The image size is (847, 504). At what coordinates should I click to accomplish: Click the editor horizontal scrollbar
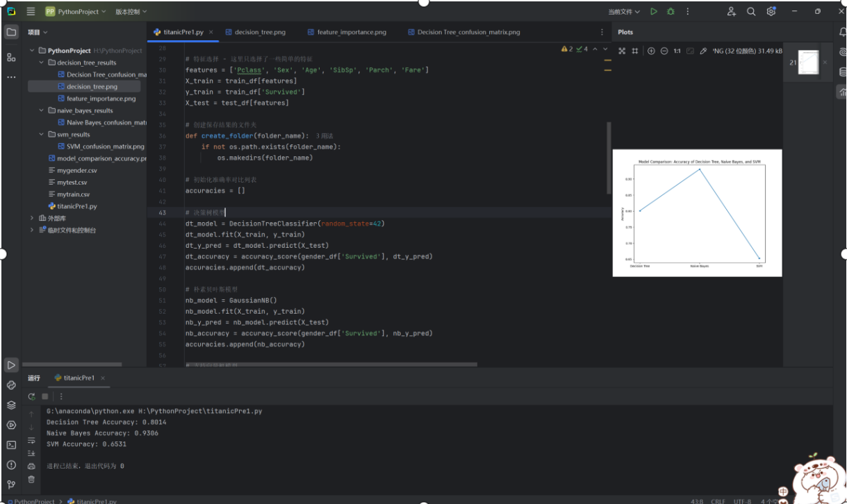[x=330, y=364]
